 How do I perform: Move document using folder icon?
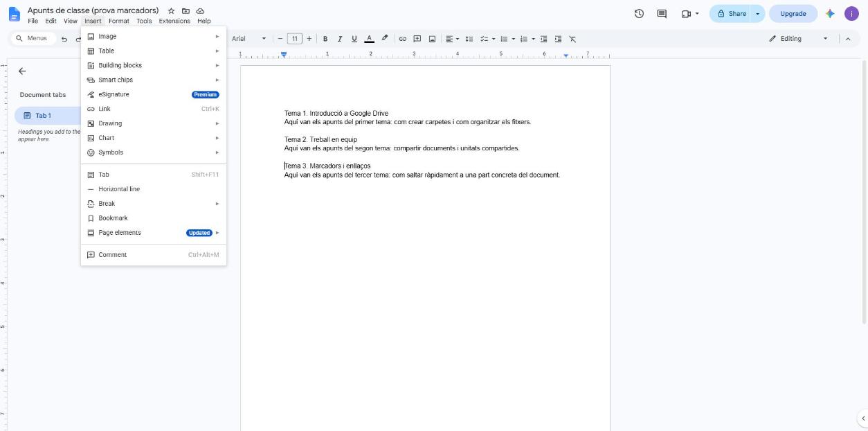pos(186,10)
